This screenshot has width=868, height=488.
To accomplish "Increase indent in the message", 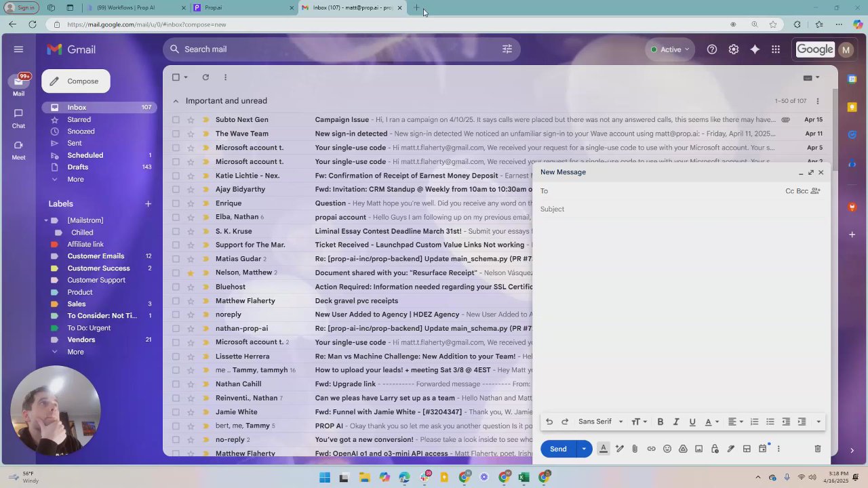I will 802,422.
